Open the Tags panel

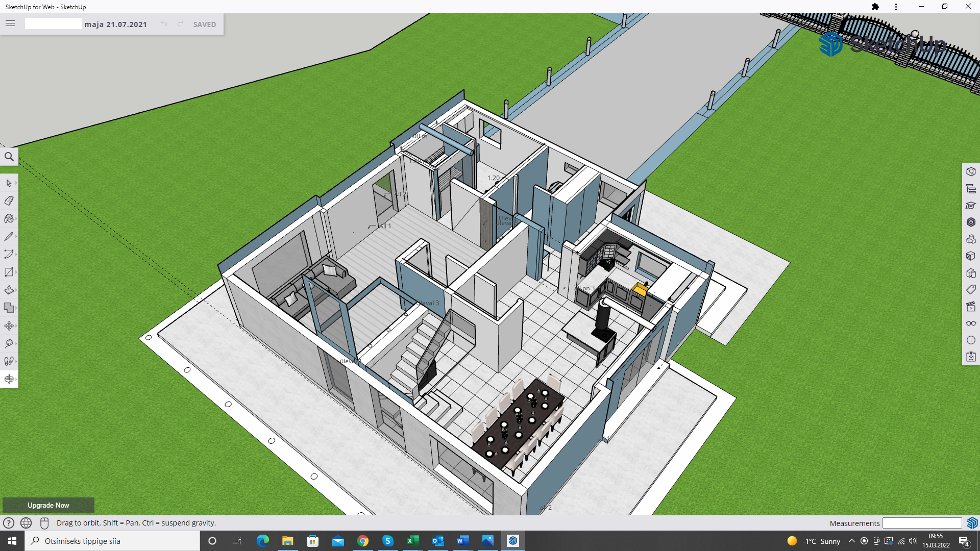(x=971, y=290)
